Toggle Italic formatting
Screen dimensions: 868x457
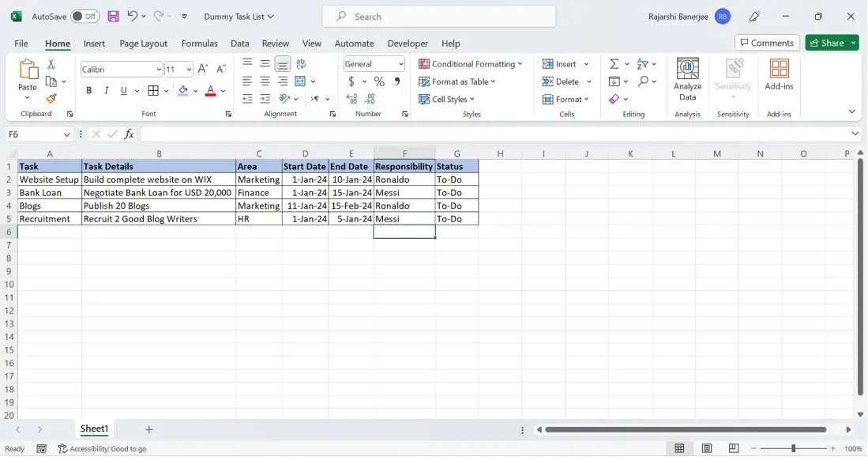106,90
